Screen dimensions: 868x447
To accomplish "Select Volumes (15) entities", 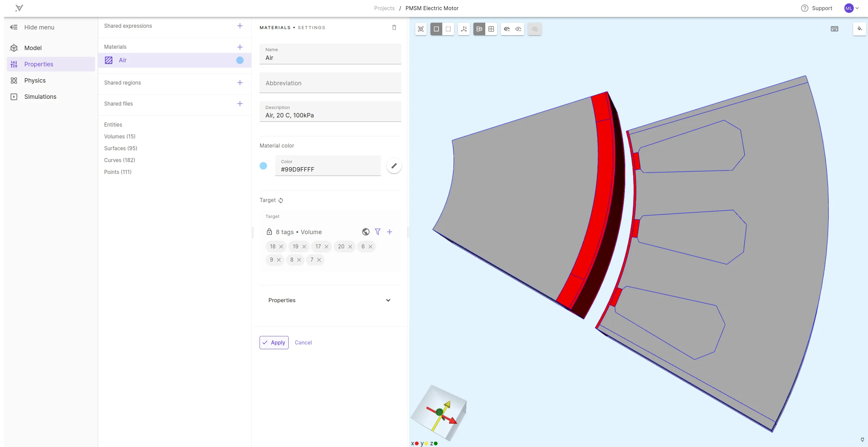I will (120, 136).
